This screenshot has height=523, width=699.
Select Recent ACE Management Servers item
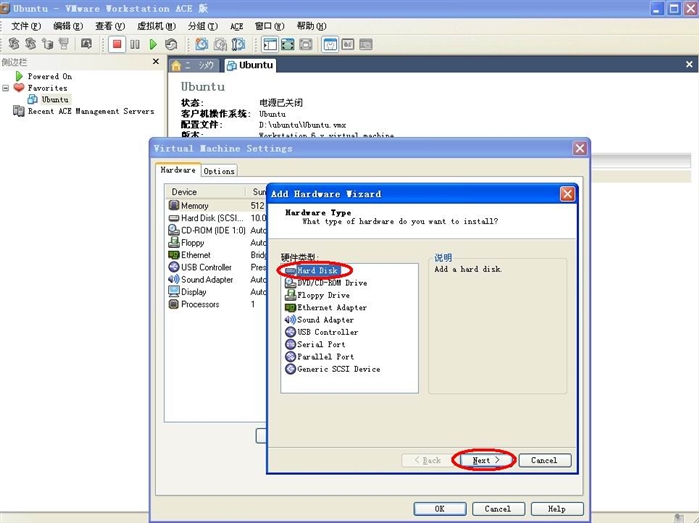(90, 111)
